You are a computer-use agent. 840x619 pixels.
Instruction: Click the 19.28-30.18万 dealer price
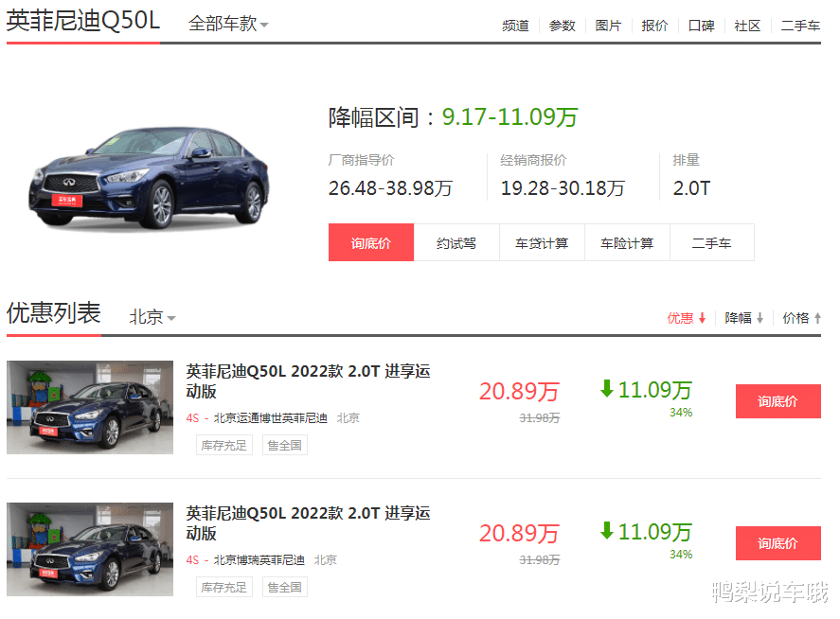click(x=563, y=188)
